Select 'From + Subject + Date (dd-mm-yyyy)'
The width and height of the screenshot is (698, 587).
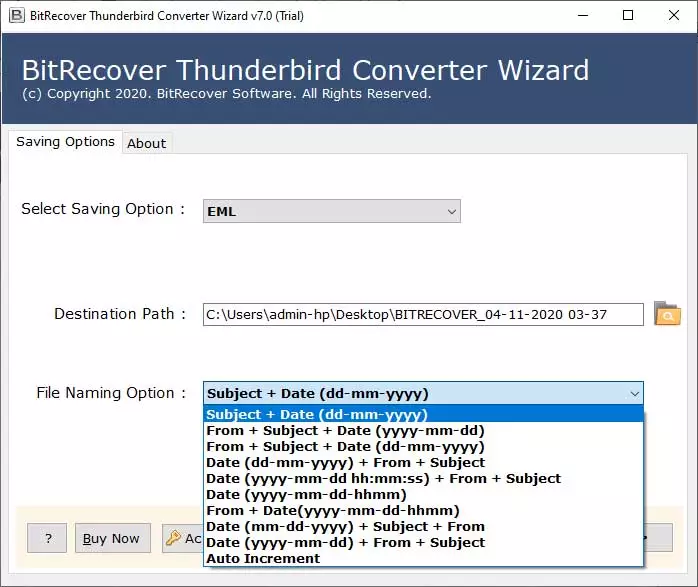click(x=345, y=447)
